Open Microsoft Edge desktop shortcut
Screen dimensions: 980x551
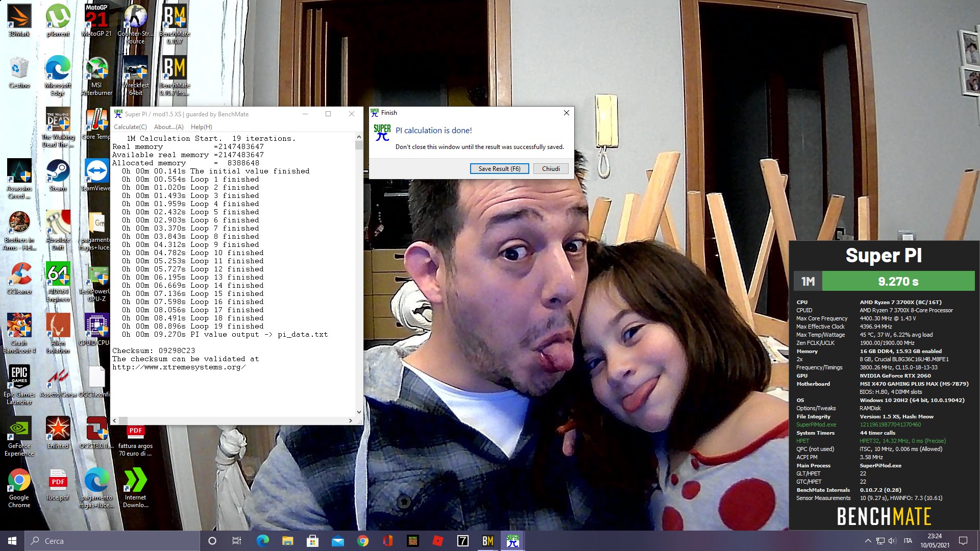58,76
